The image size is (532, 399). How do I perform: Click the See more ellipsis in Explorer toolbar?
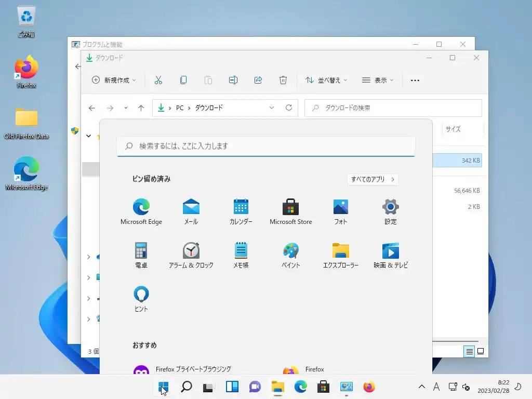pyautogui.click(x=415, y=80)
